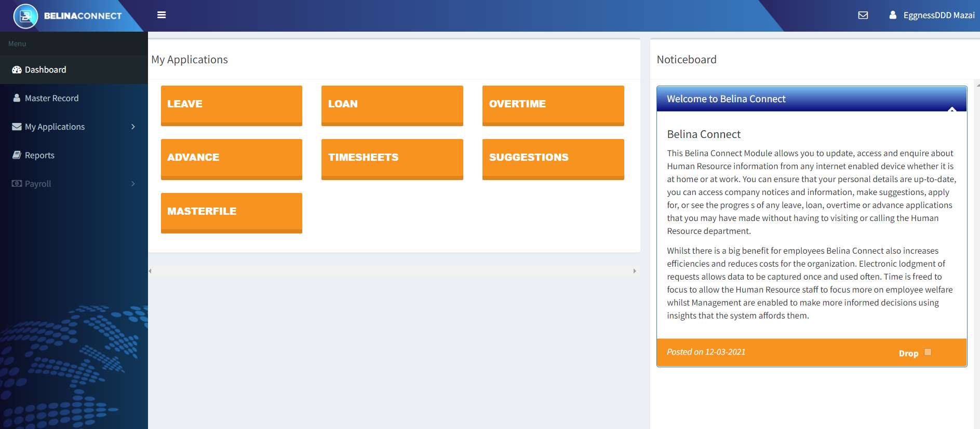Open the SUGGESTIONS application tile
The width and height of the screenshot is (980, 429).
[553, 159]
